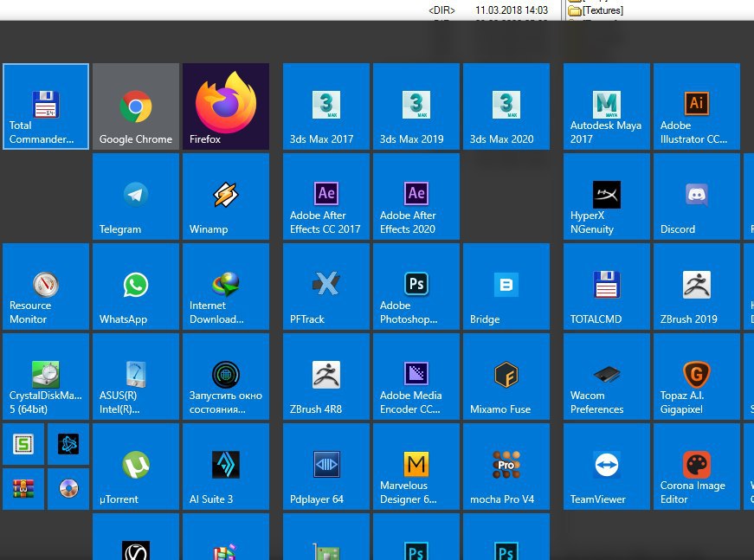Open the Total Commander tile
Screen dimensions: 754x560
coord(46,106)
